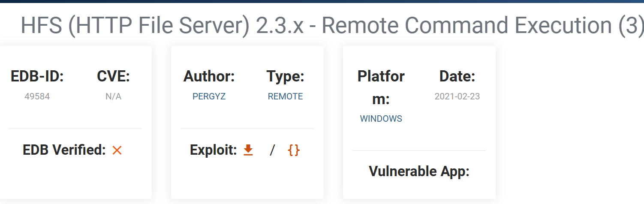
Task: Click the CVE heading label
Action: (113, 76)
